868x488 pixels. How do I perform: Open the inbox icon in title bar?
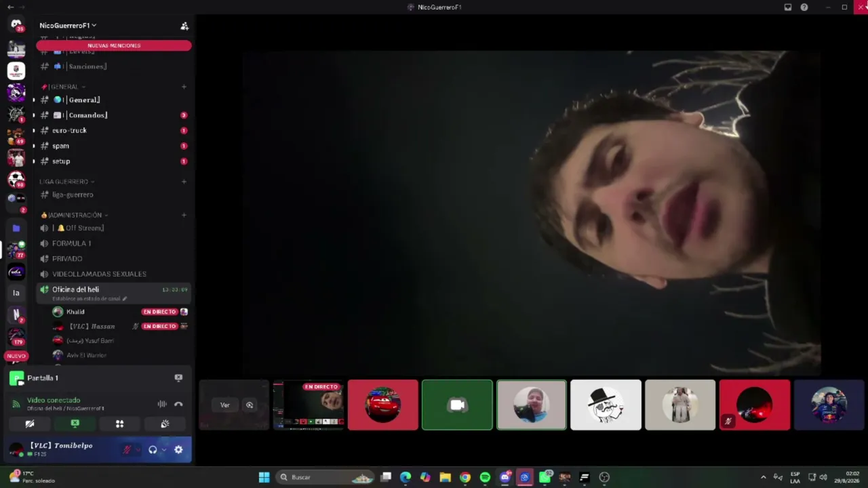788,7
